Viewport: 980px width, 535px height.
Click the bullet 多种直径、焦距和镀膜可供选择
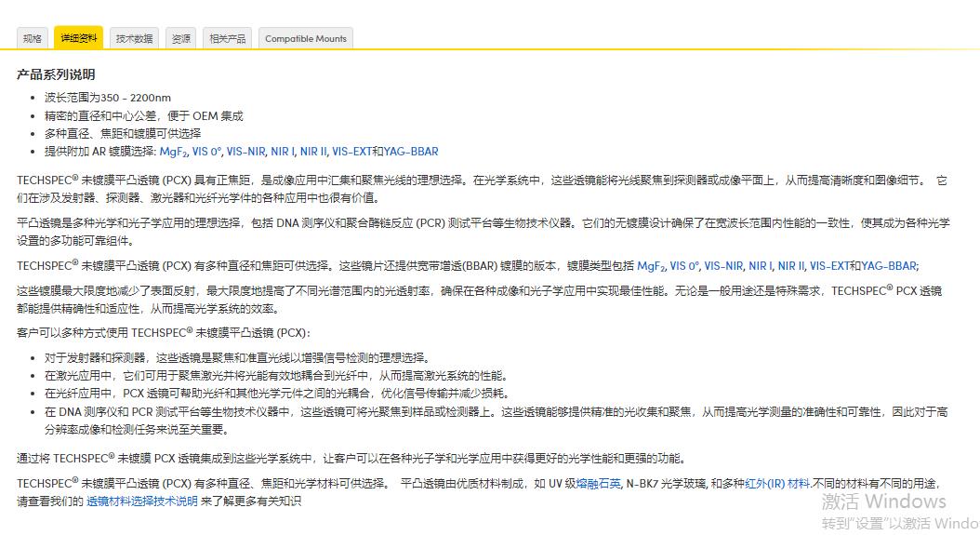click(x=123, y=133)
